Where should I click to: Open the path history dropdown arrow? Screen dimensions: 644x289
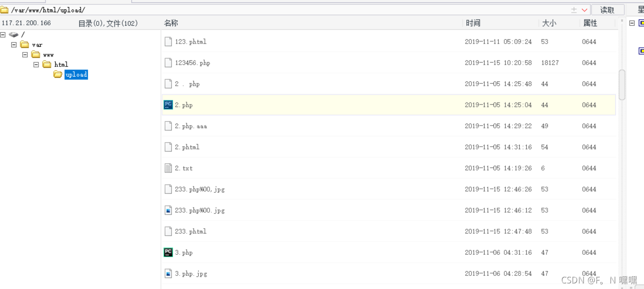[x=584, y=10]
